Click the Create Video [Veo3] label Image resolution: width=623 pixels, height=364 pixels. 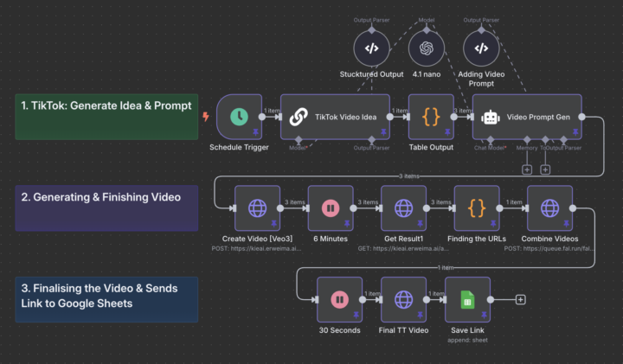[x=258, y=239]
